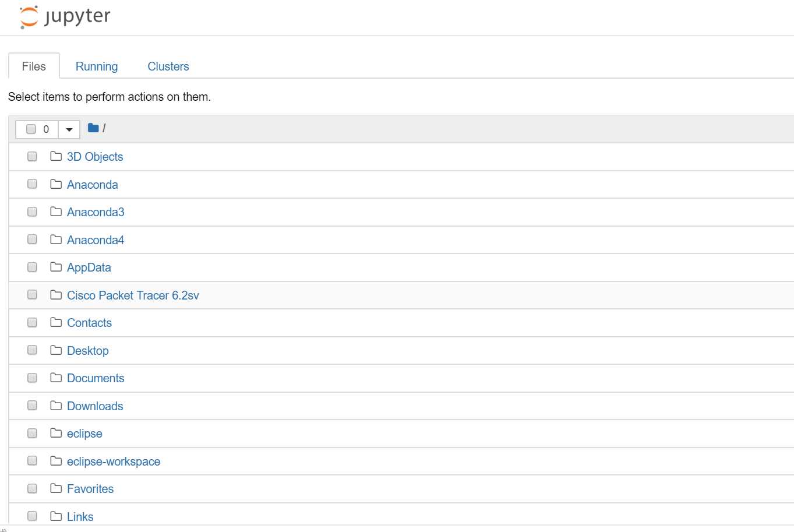The height and width of the screenshot is (532, 794).
Task: Navigate into Desktop
Action: click(x=88, y=351)
